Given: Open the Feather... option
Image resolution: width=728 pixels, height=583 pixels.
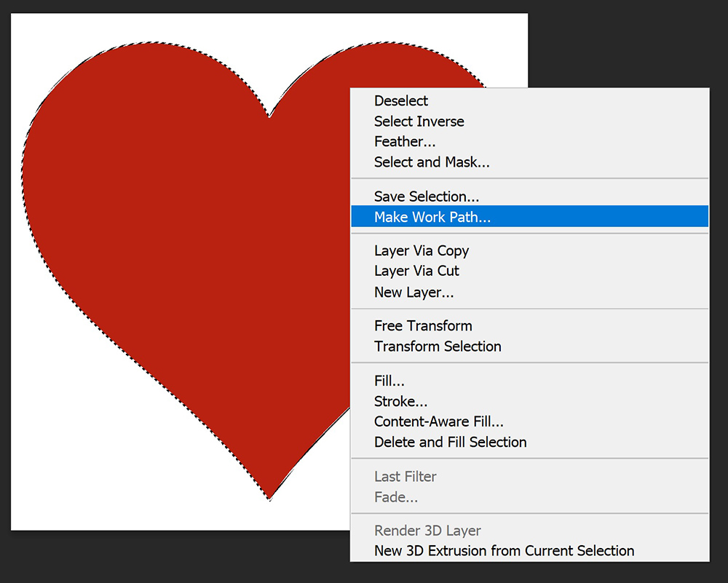Looking at the screenshot, I should coord(530,142).
